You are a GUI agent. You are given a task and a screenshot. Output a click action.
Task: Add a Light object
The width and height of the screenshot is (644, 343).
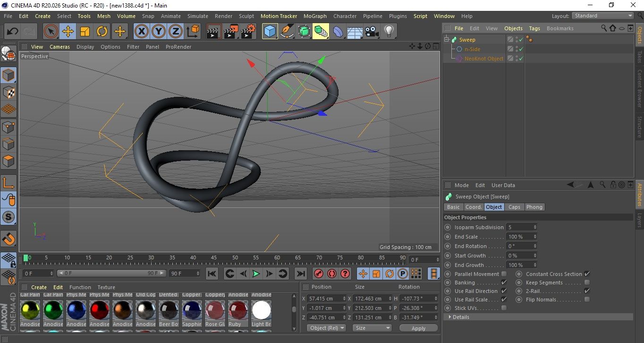click(389, 32)
